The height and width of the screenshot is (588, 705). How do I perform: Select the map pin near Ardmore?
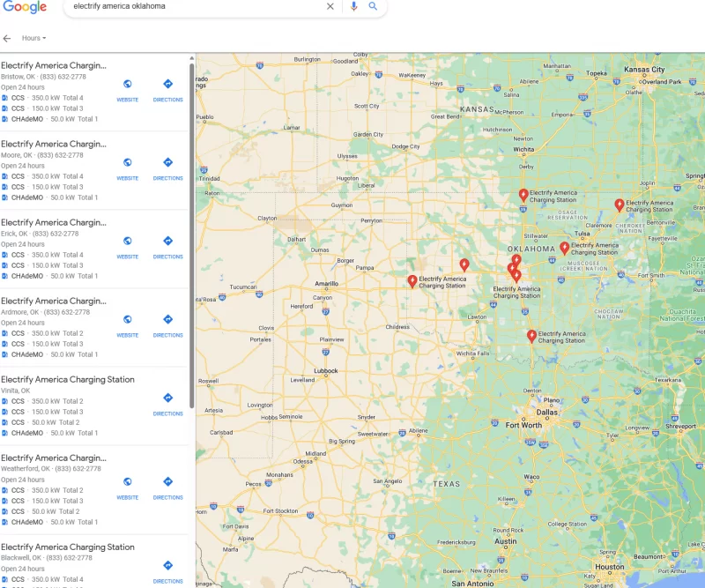pos(531,335)
